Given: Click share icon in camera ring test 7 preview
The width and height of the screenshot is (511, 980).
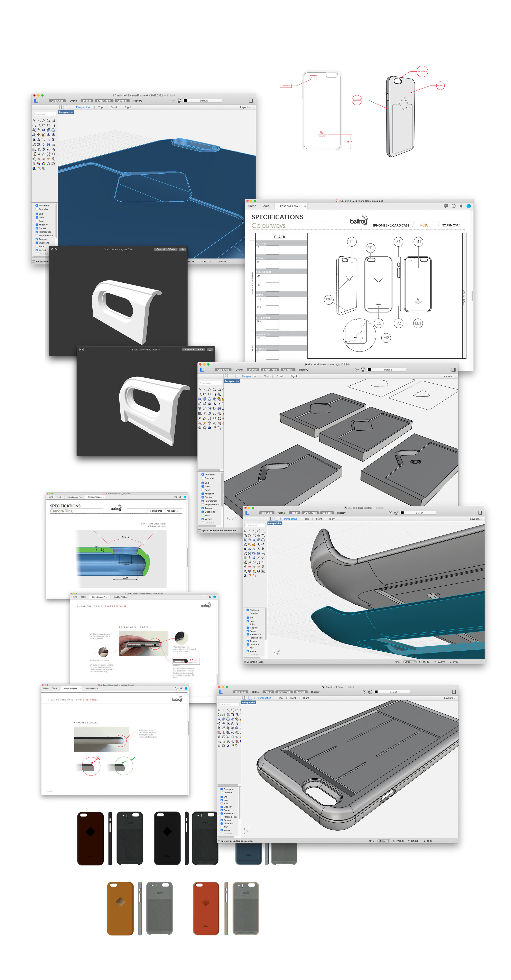Looking at the screenshot, I should pyautogui.click(x=183, y=249).
